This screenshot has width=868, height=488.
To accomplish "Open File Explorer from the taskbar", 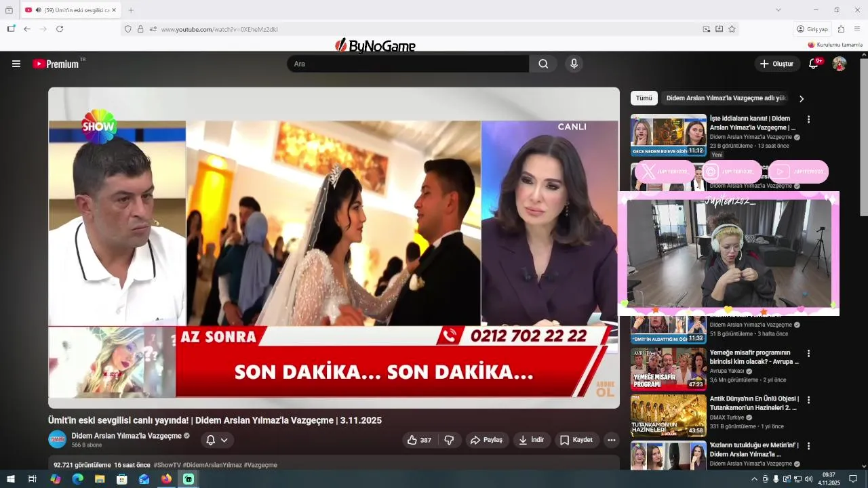I will click(100, 479).
